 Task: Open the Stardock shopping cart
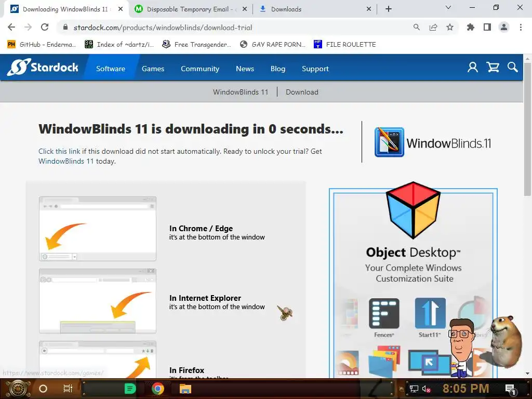click(493, 67)
